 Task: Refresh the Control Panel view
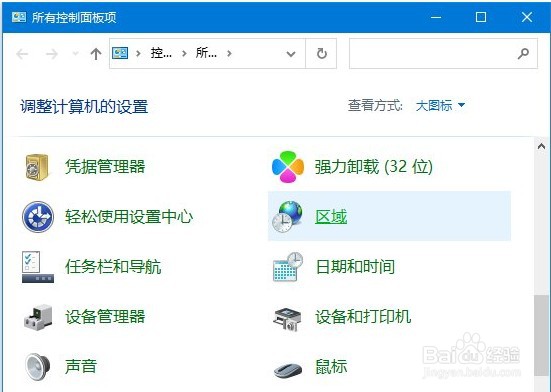(322, 53)
